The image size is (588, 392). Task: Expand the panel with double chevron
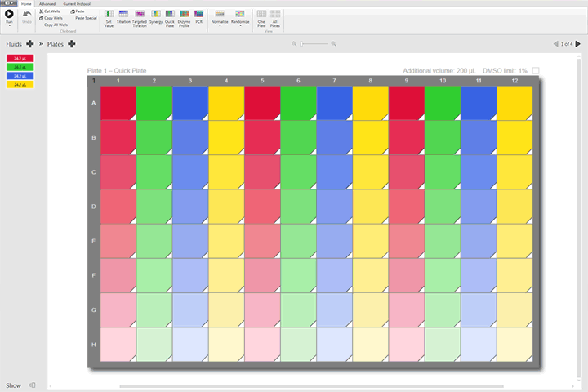tap(41, 43)
